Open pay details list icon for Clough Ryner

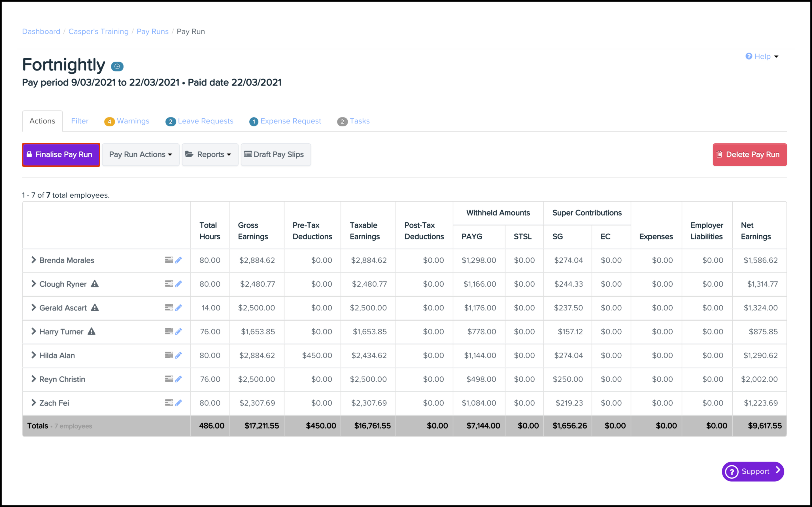pyautogui.click(x=169, y=284)
